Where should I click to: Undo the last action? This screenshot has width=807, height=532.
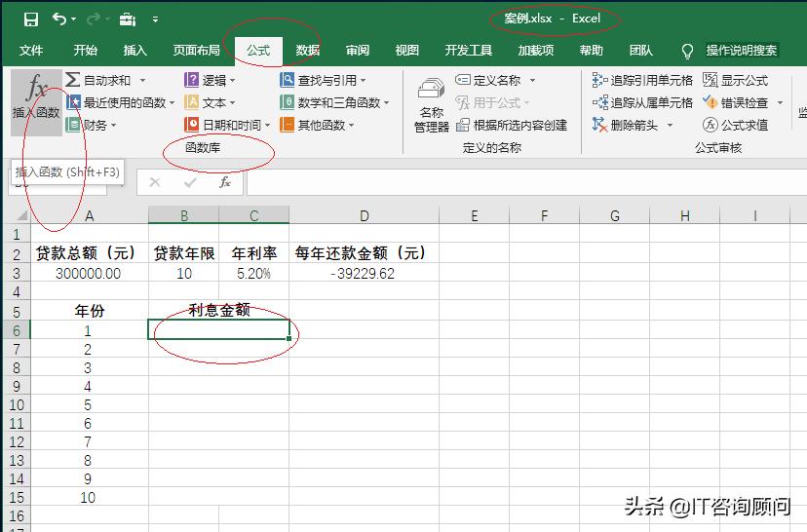[59, 19]
